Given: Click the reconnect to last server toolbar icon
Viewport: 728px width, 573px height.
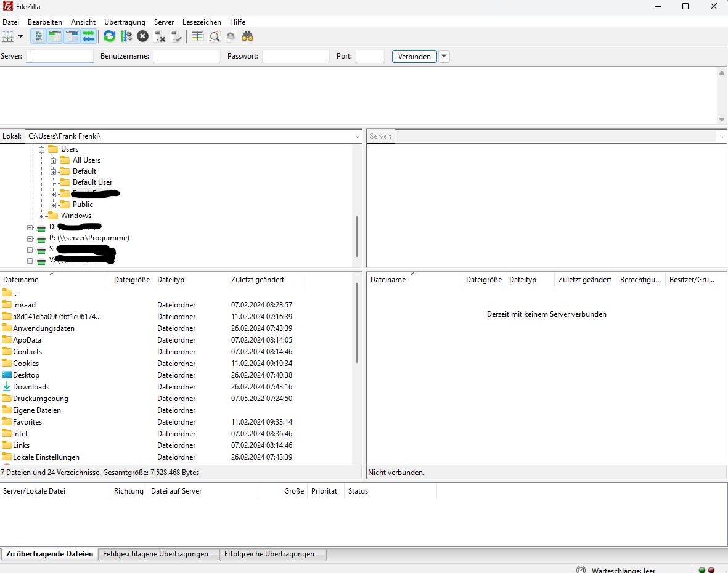Looking at the screenshot, I should pyautogui.click(x=176, y=36).
